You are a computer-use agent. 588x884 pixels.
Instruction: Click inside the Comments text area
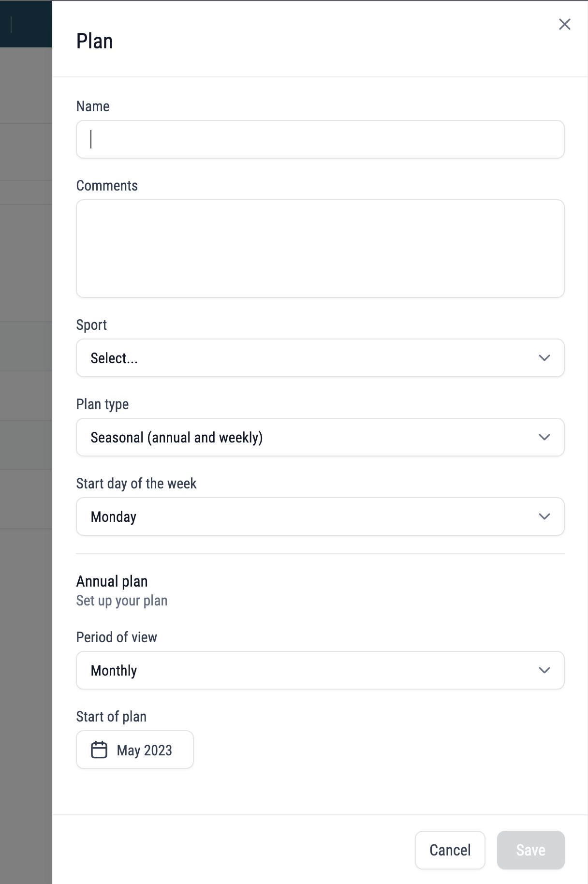pyautogui.click(x=320, y=249)
